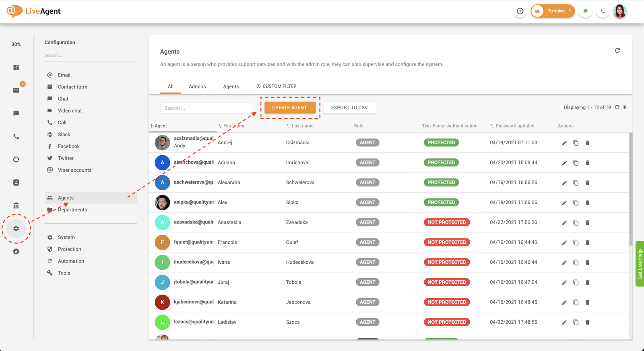Click EXPORT TO CSV button
The image size is (644, 351).
349,108
